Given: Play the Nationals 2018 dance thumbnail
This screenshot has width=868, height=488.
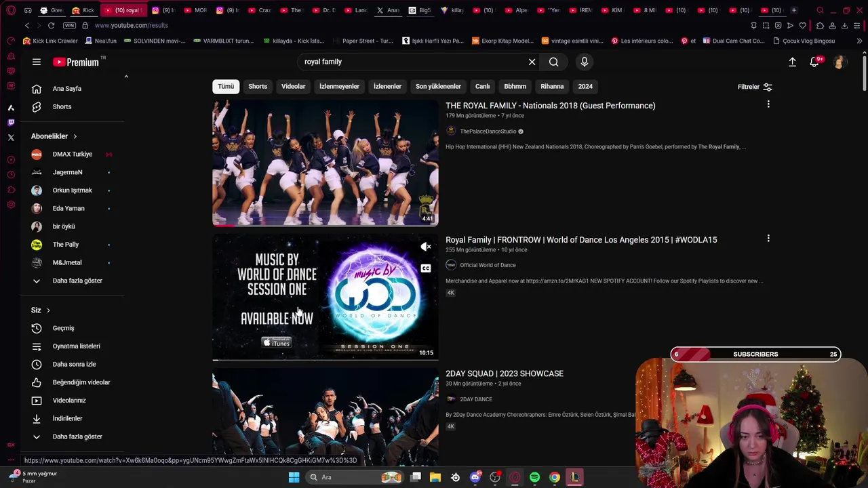Looking at the screenshot, I should [325, 163].
